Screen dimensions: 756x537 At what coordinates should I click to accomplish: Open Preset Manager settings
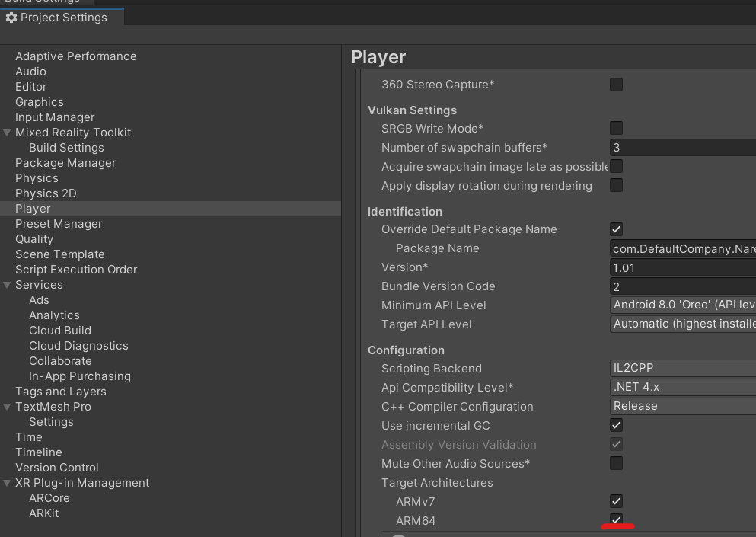[x=59, y=224]
